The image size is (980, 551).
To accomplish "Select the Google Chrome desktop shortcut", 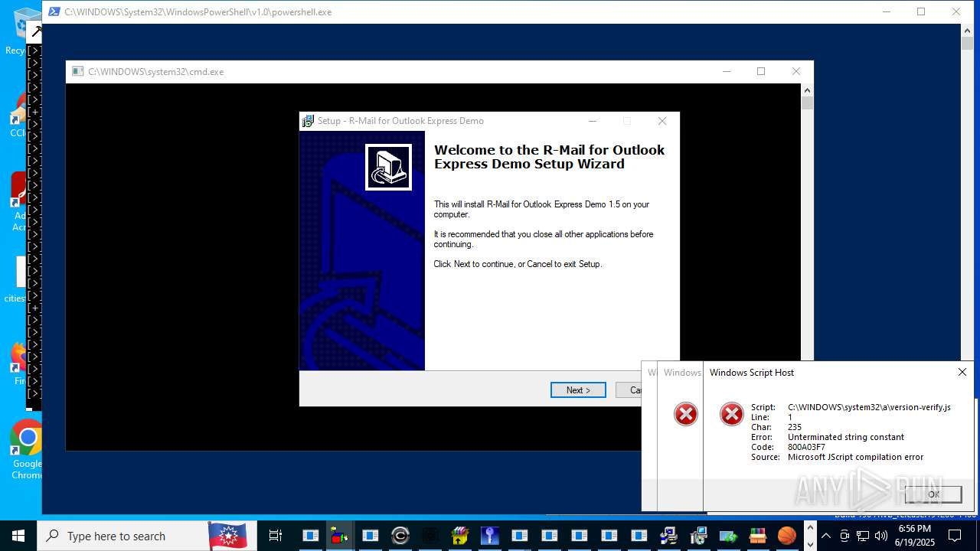I will tap(26, 450).
